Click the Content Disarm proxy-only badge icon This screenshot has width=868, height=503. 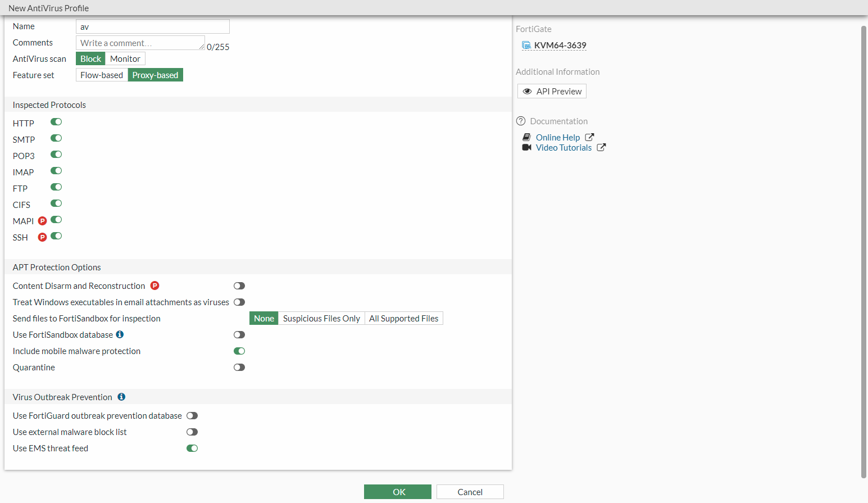(x=155, y=286)
